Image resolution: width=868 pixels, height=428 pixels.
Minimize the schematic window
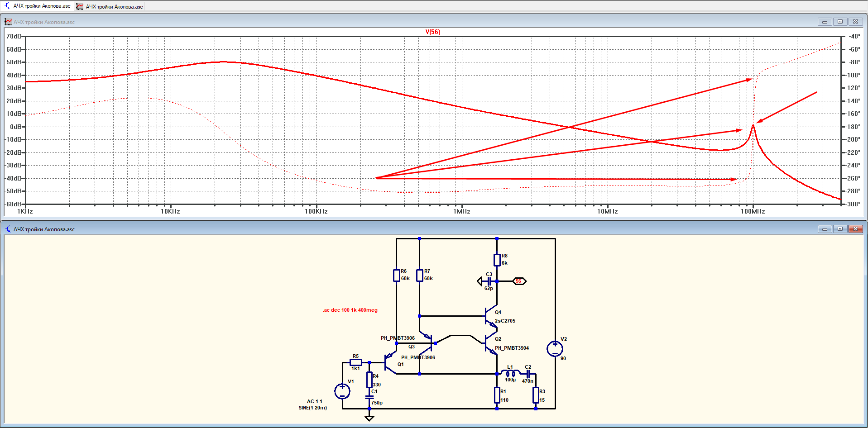[825, 229]
